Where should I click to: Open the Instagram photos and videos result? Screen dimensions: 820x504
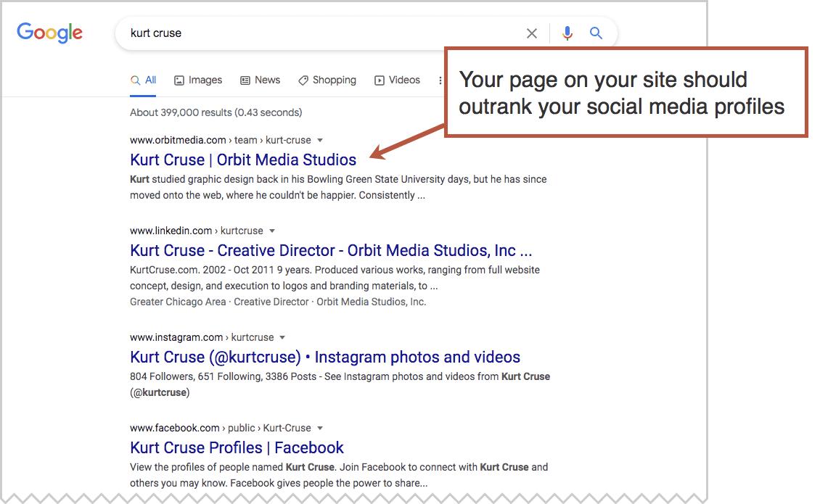tap(325, 357)
